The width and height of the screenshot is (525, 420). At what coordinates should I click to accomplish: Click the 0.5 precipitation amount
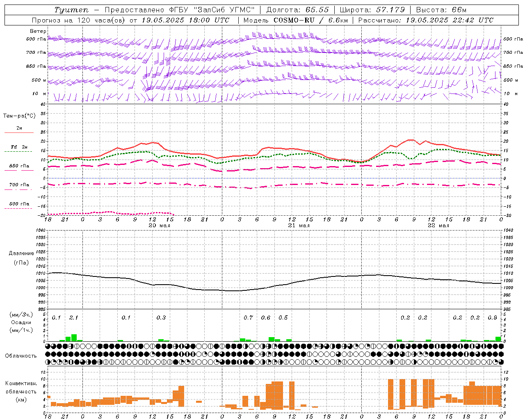pos(283,318)
